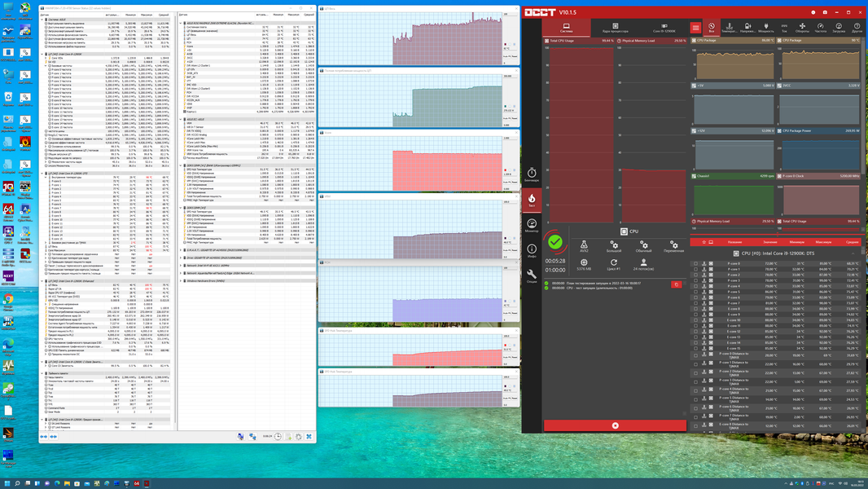
Task: Click the HWiNFO close X icon in bottom toolbar
Action: (309, 436)
